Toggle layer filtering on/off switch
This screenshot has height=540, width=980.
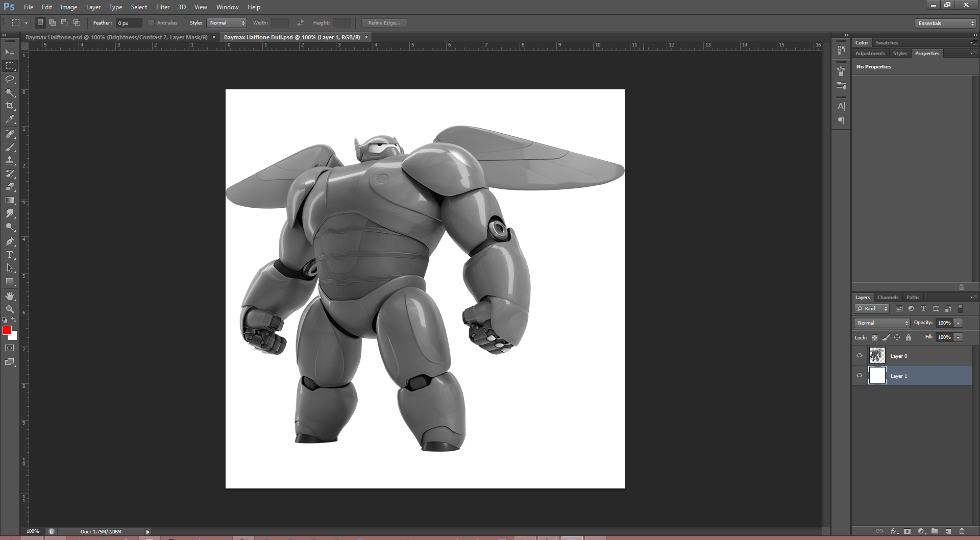click(960, 309)
